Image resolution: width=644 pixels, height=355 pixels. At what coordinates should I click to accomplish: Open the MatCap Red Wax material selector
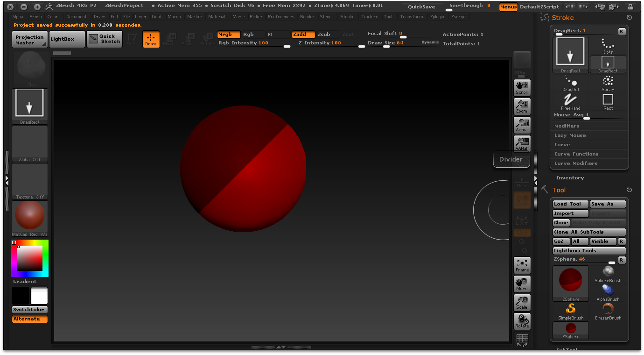pyautogui.click(x=30, y=219)
